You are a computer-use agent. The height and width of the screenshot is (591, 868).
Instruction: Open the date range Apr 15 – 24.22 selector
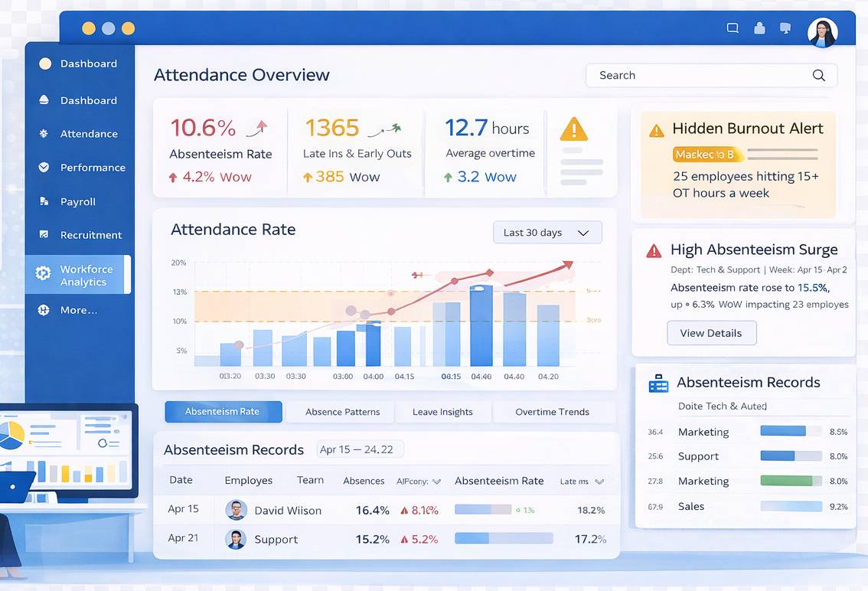coord(357,449)
